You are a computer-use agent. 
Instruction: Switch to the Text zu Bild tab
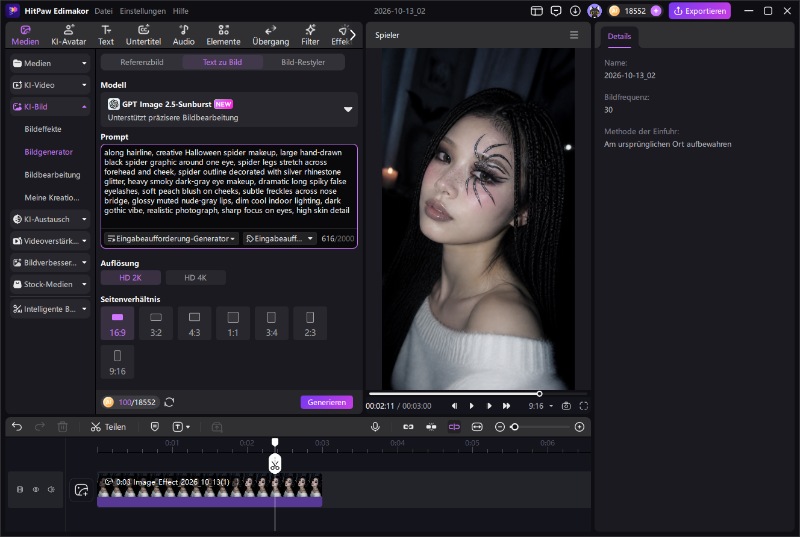click(x=222, y=62)
